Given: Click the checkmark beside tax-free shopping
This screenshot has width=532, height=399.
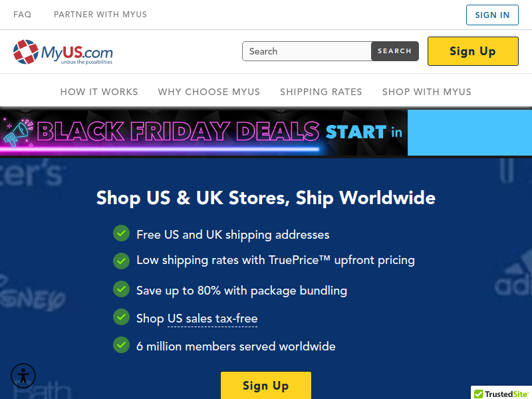Looking at the screenshot, I should coord(121,317).
